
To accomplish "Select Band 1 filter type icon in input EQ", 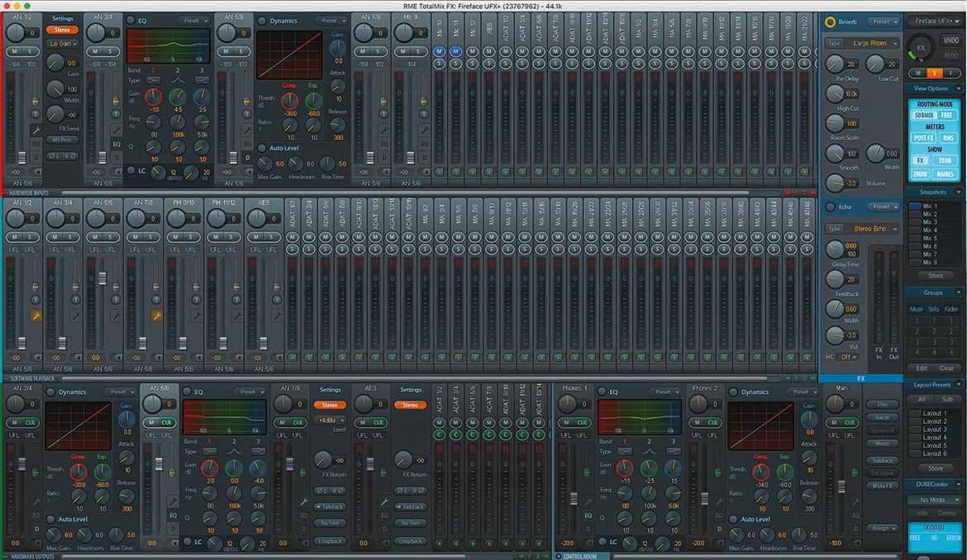I will tap(153, 81).
